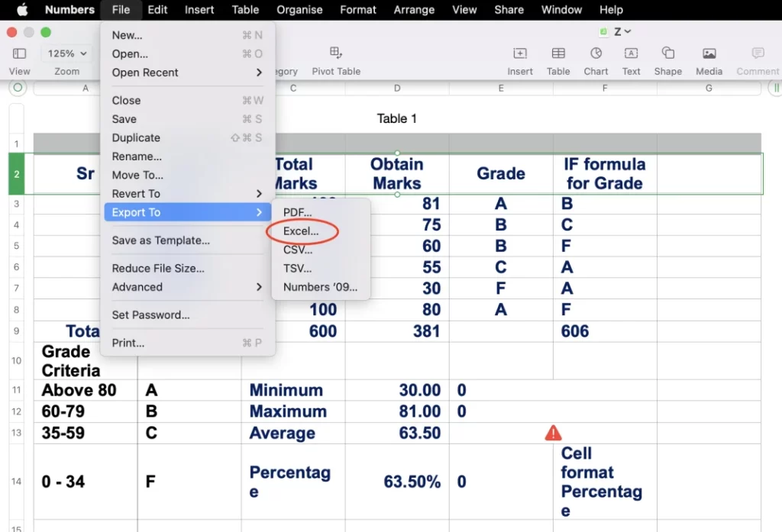Screen dimensions: 782x532
Task: Click the Insert toolbar icon
Action: [519, 53]
